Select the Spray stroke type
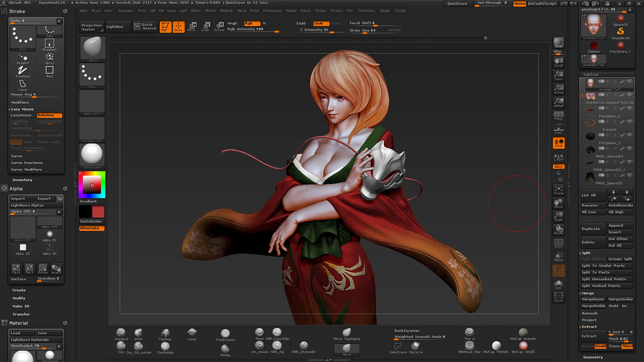Viewport: 644px width, 362px height. [x=49, y=58]
